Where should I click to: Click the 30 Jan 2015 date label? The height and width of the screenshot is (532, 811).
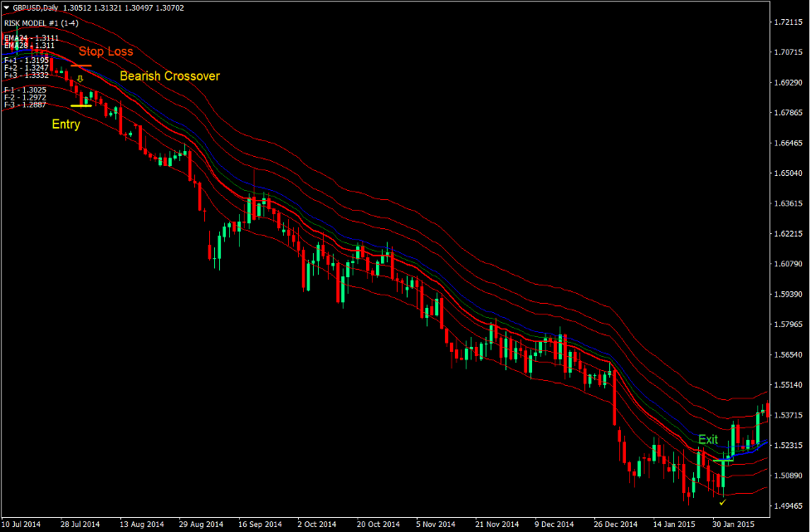click(733, 523)
